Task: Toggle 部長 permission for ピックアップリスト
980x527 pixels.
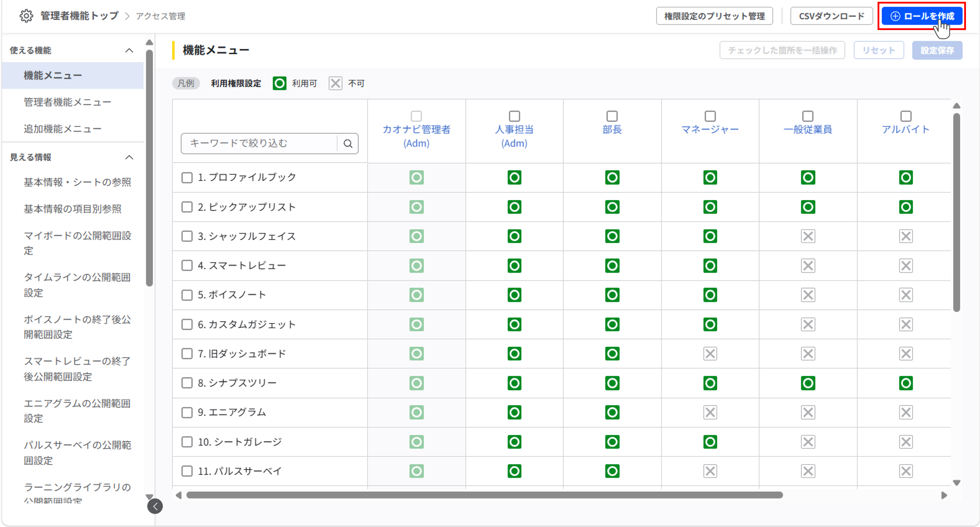Action: pos(612,207)
